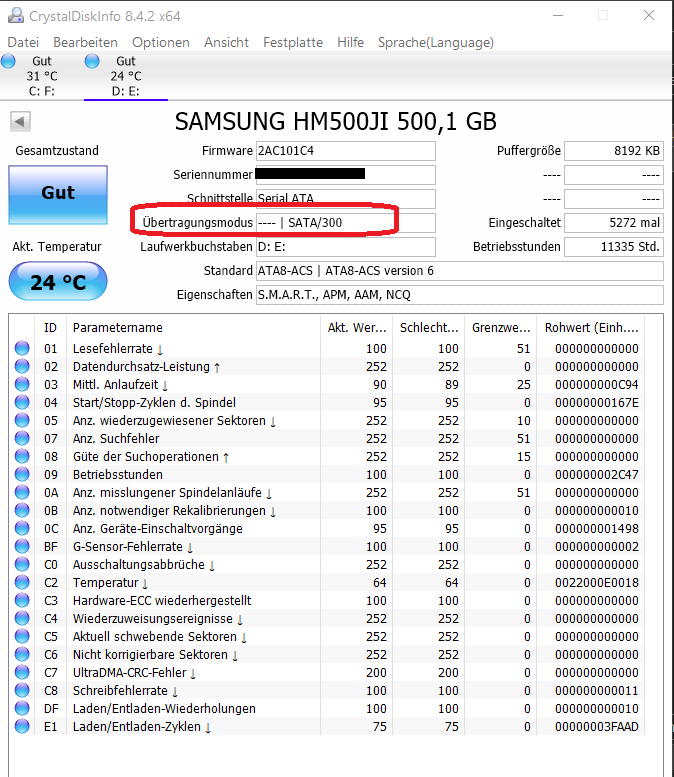Click status icon for row ID 09 Betriebsstunden
The height and width of the screenshot is (777, 674).
coord(22,474)
